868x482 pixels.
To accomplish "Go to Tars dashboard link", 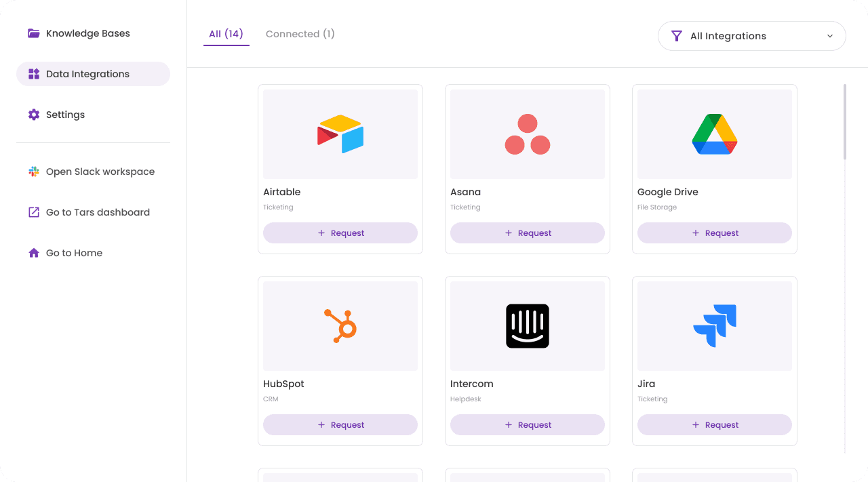I will pos(93,212).
